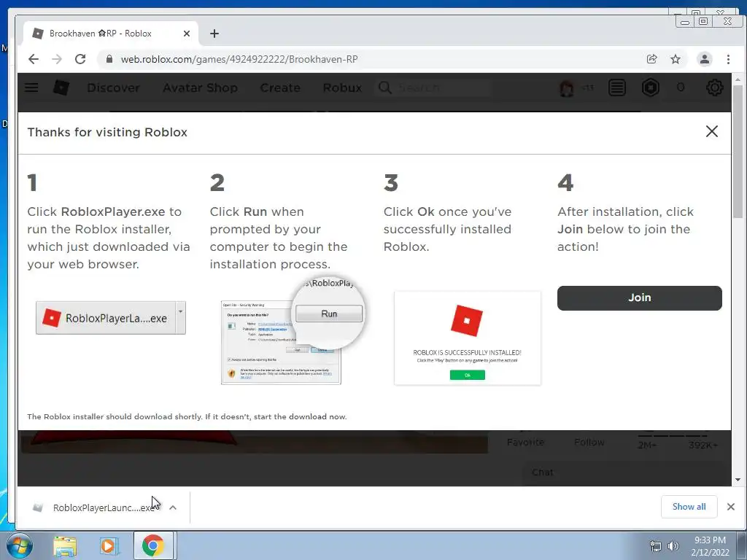
Task: Open the downloaded RobloxPlayerLauncher.exe file
Action: 96,507
